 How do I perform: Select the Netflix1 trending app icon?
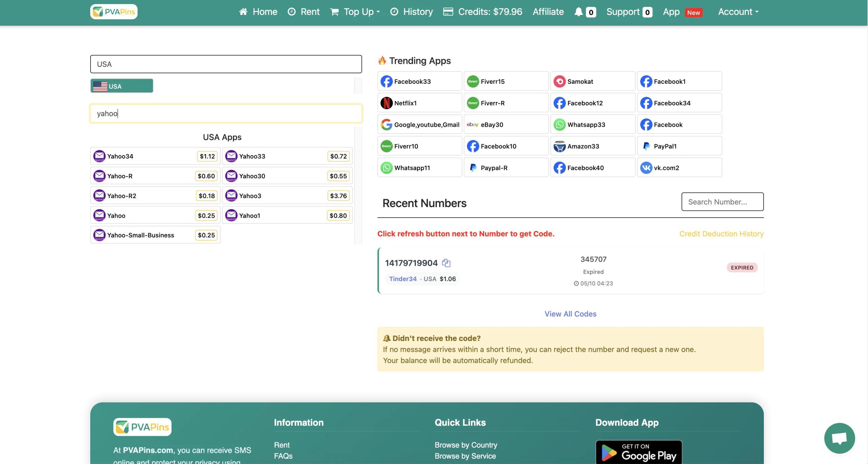[387, 103]
